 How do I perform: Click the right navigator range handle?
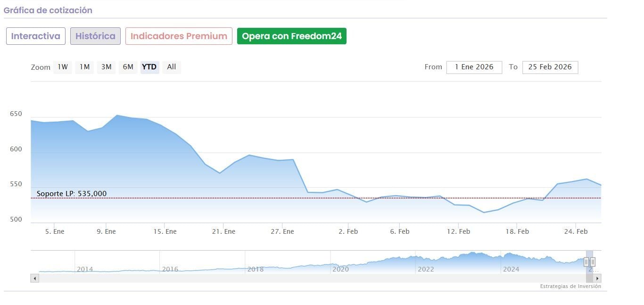pos(593,262)
